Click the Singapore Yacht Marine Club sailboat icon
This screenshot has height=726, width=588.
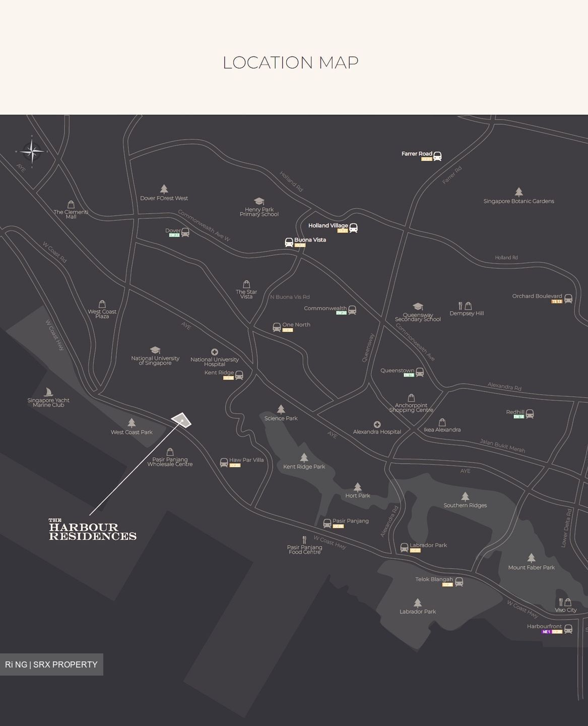[x=48, y=392]
